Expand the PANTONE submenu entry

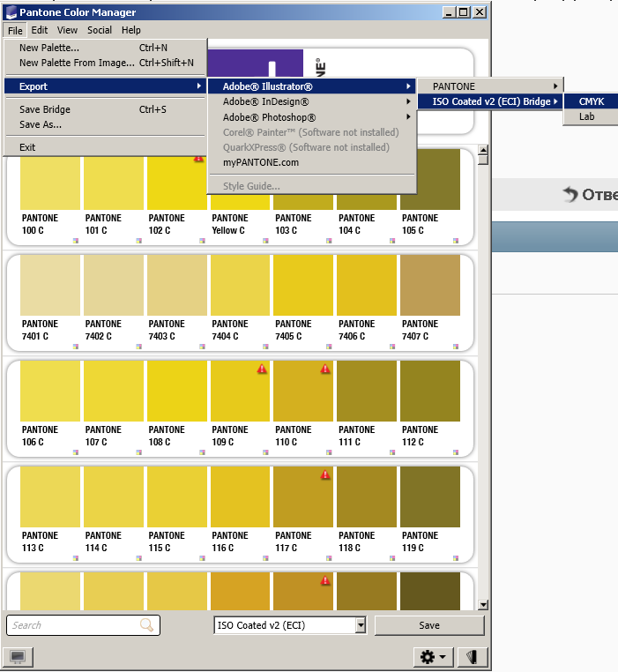pos(490,86)
